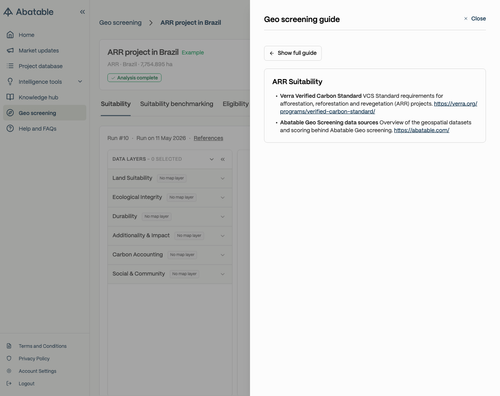Open Knowledge hub in sidebar
This screenshot has width=500, height=396.
[x=45, y=97]
